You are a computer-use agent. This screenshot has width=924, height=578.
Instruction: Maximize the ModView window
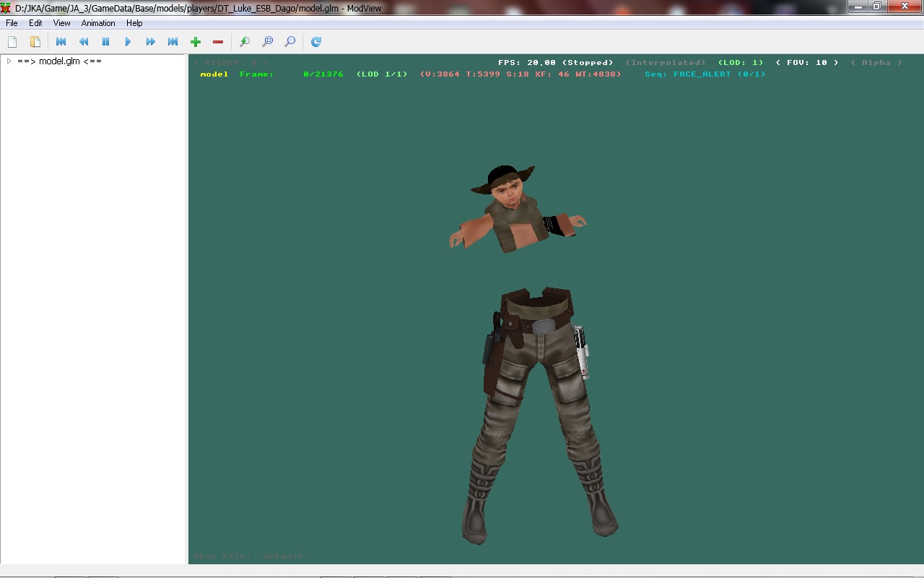tap(877, 7)
